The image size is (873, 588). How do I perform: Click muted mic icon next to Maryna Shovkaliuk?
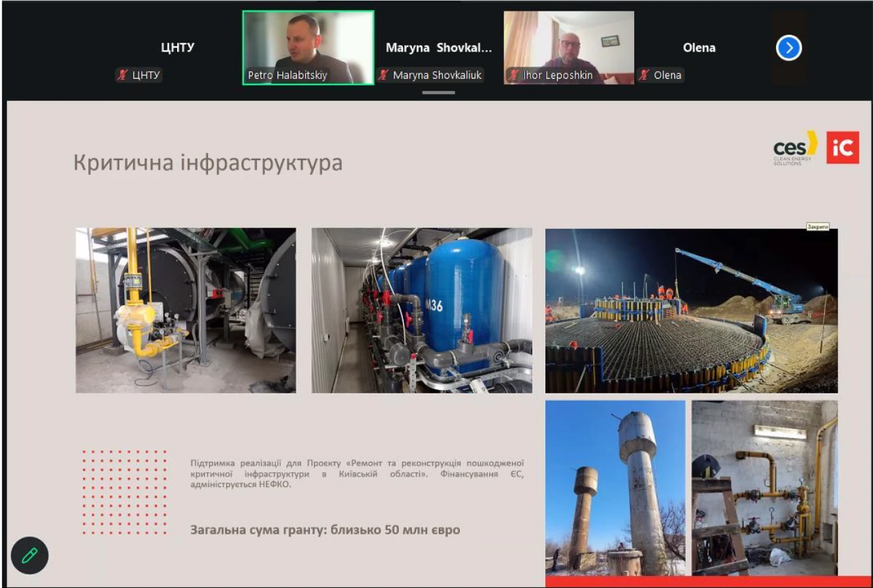(x=384, y=75)
